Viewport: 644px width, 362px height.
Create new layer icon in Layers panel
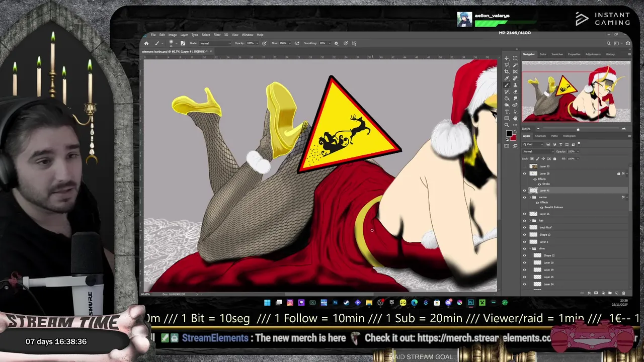[x=616, y=293]
